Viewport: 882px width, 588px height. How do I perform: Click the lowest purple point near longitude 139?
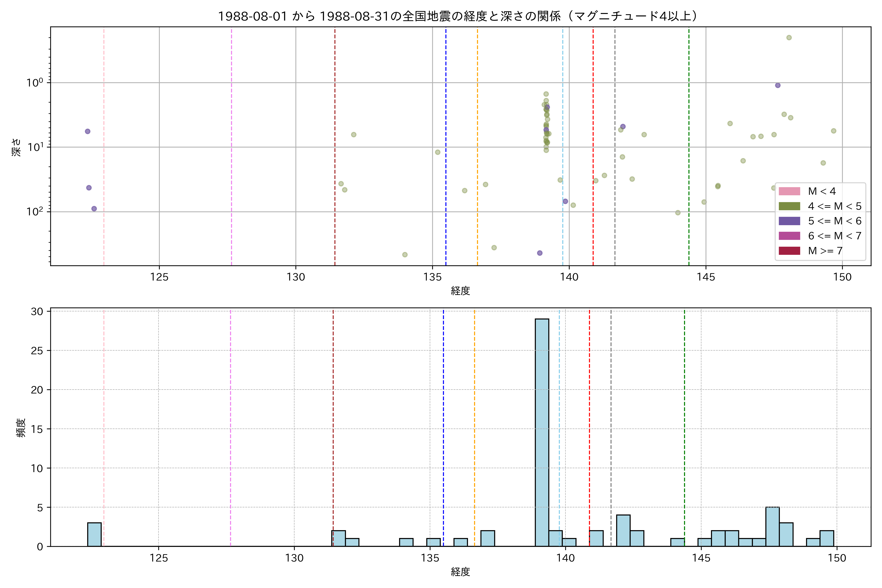click(540, 253)
